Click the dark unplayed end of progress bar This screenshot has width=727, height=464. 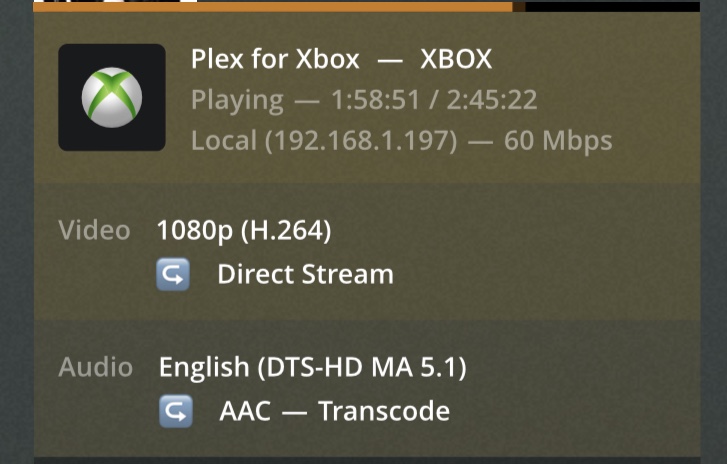coord(610,5)
